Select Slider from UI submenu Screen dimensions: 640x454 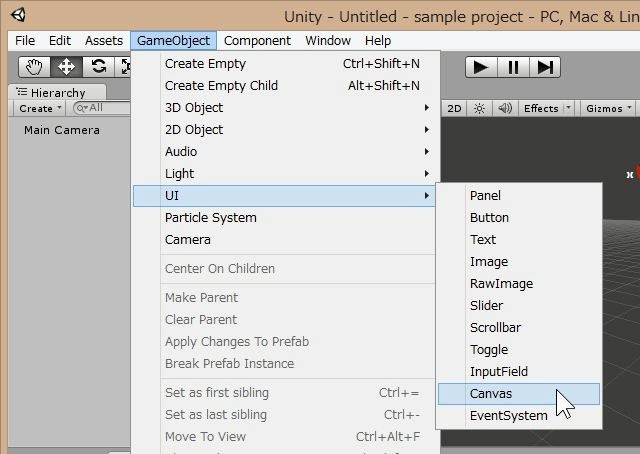pos(519,306)
